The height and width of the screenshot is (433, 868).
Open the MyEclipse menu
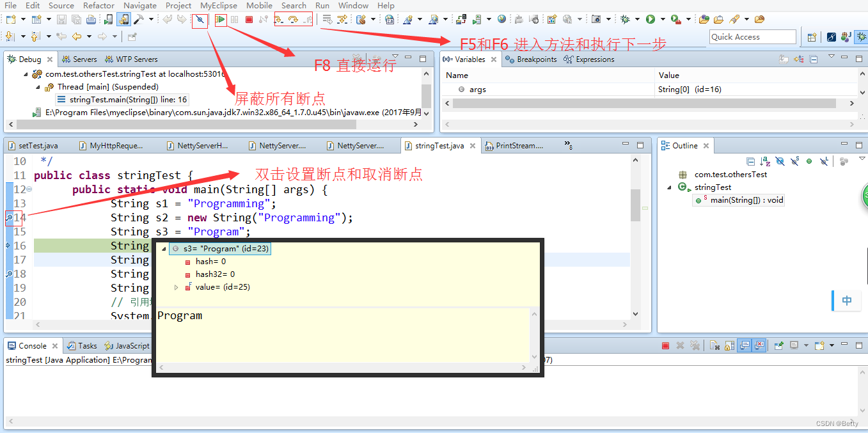tap(219, 5)
